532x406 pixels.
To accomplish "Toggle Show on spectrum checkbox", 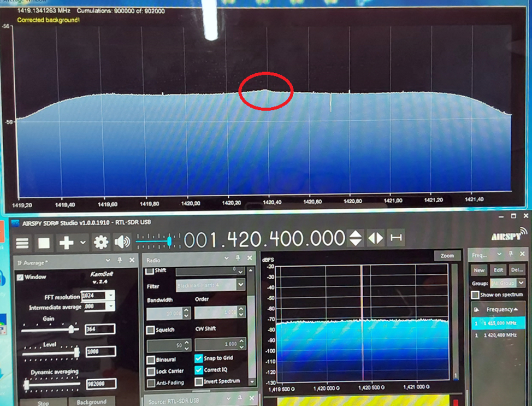I will 475,295.
